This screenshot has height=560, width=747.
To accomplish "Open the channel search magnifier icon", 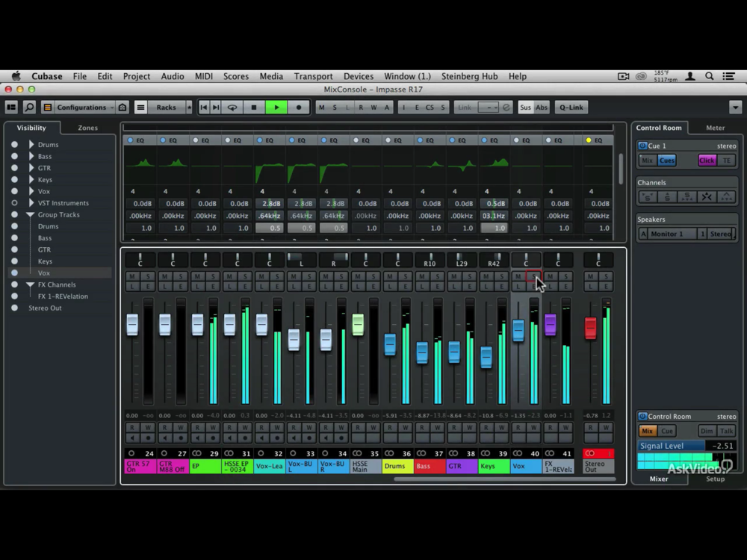I will pyautogui.click(x=30, y=107).
